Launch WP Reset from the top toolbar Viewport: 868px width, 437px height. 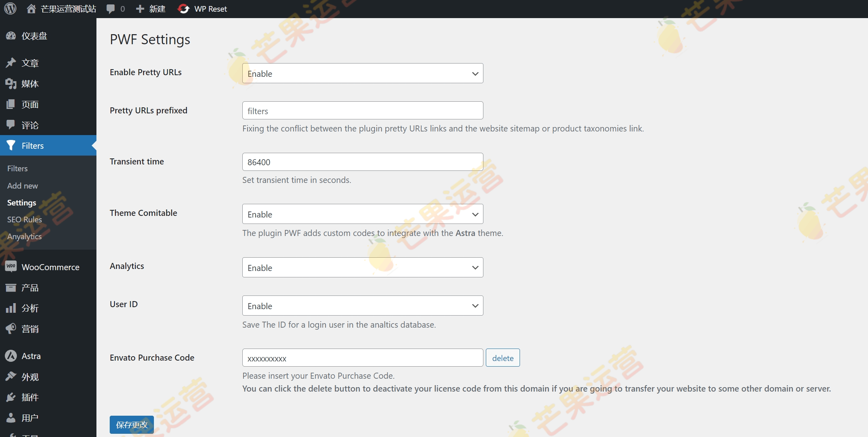coord(202,8)
